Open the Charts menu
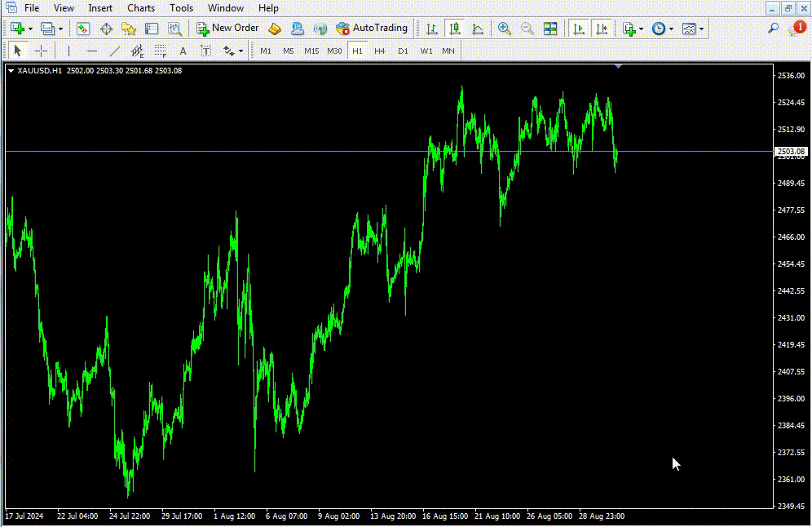Viewport: 812px width, 527px height. pos(141,8)
